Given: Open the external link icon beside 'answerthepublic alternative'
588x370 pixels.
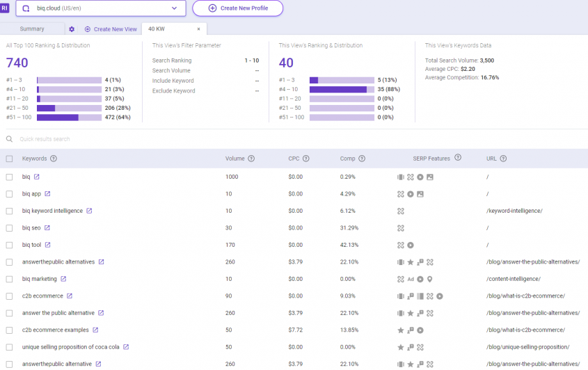Looking at the screenshot, I should pyautogui.click(x=98, y=364).
